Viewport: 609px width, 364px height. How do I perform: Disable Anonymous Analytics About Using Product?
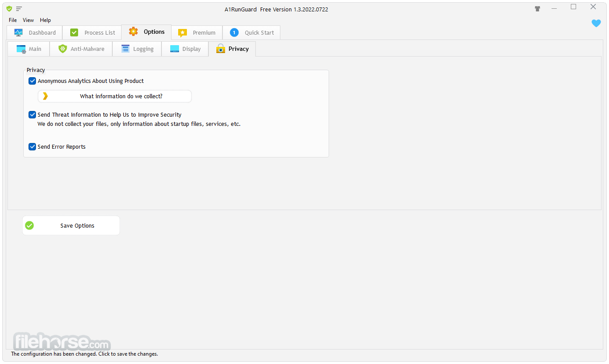point(32,81)
